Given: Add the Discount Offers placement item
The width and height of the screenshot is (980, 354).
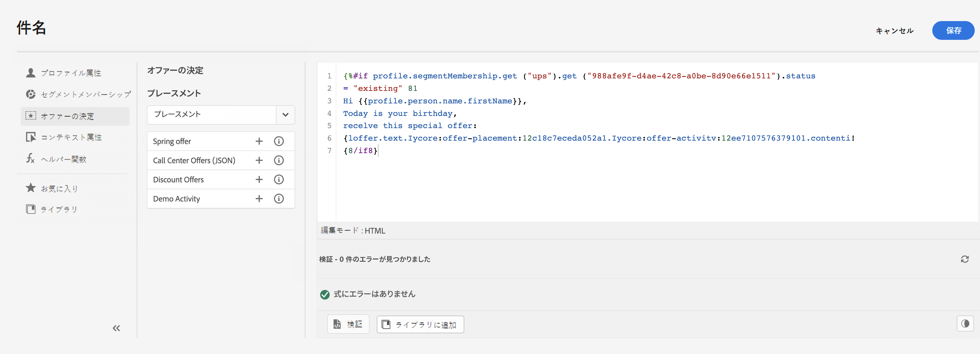Looking at the screenshot, I should tap(259, 179).
